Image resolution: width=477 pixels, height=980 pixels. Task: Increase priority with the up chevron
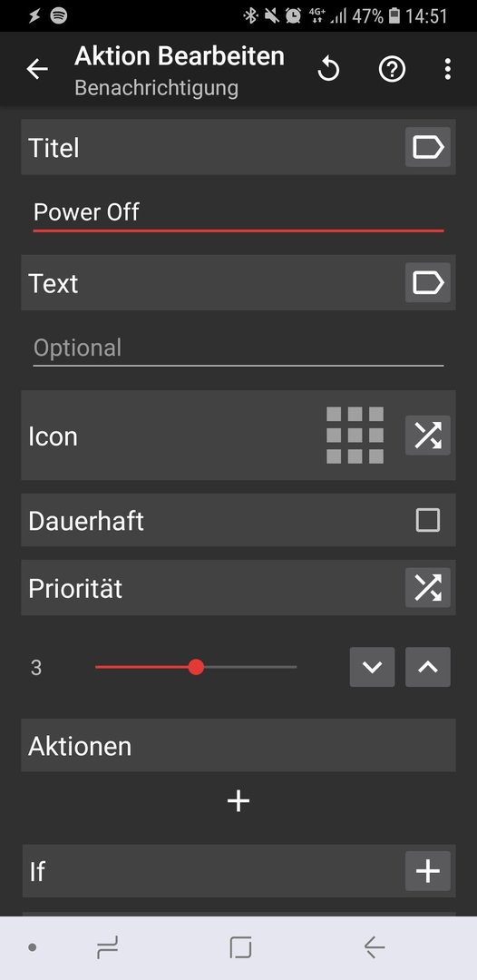point(428,667)
